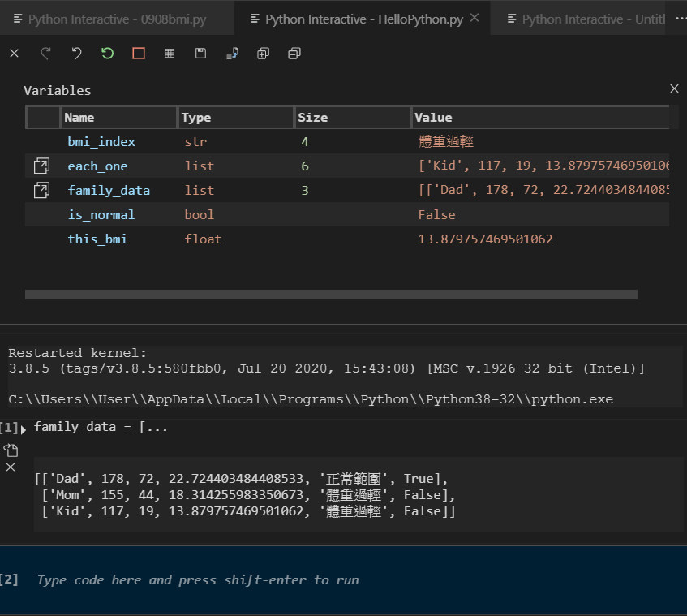This screenshot has height=616, width=687.
Task: Clear all cells with the X toolbar icon
Action: pos(14,54)
